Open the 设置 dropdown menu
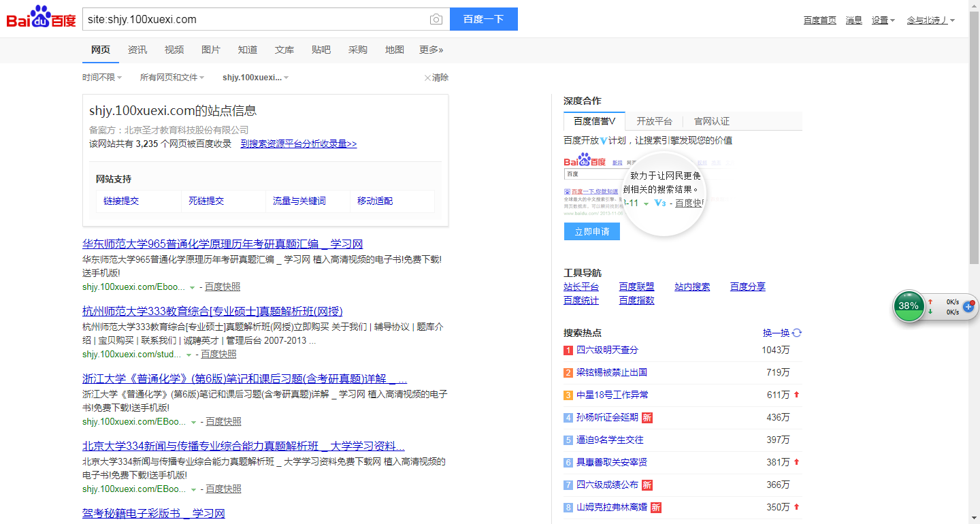Image resolution: width=980 pixels, height=524 pixels. (883, 20)
